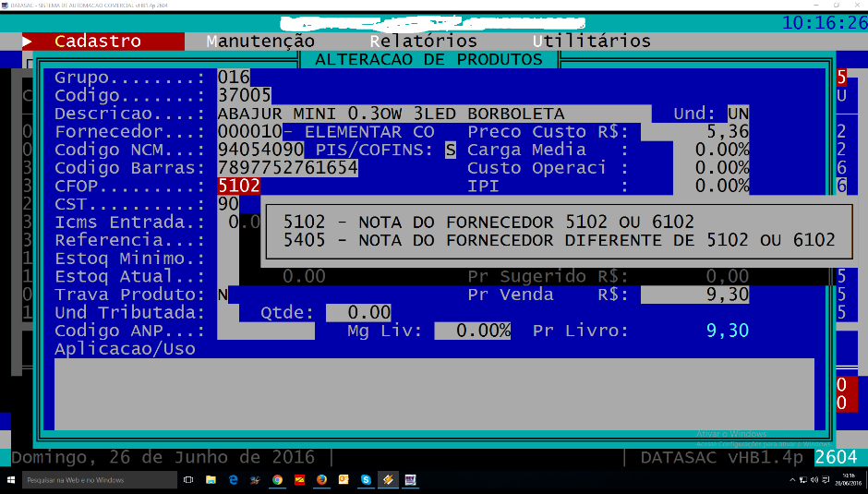The height and width of the screenshot is (494, 868).
Task: Click the 2604 version code in status bar
Action: point(836,457)
